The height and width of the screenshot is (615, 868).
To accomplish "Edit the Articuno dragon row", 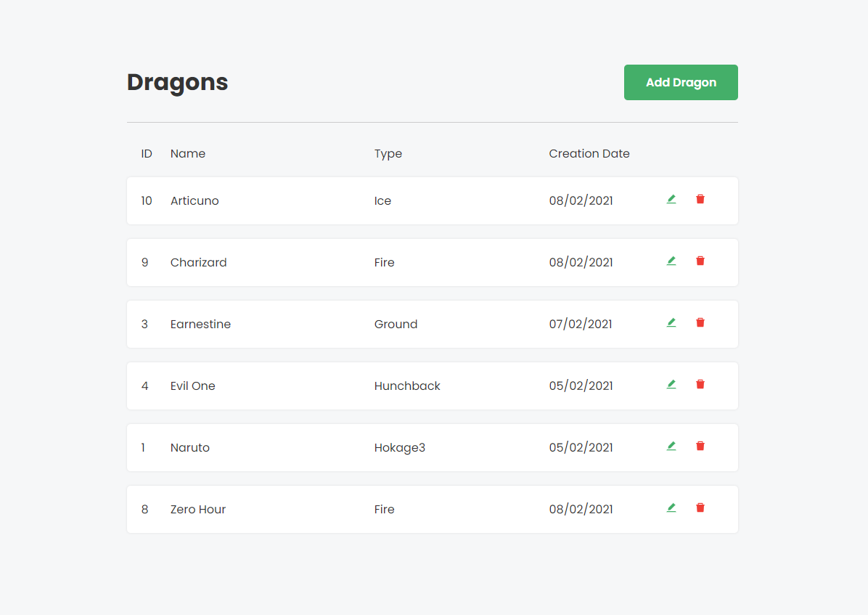I will click(671, 200).
